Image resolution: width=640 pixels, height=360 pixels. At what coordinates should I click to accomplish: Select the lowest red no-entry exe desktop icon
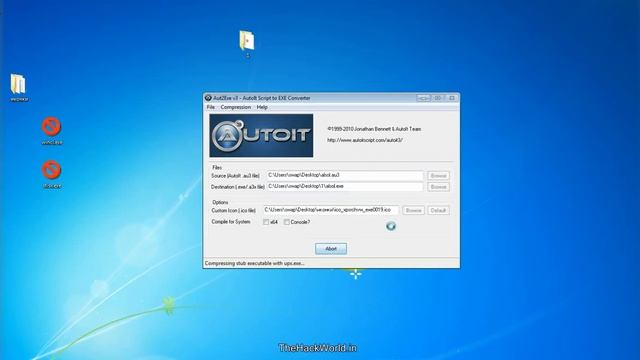[51, 174]
